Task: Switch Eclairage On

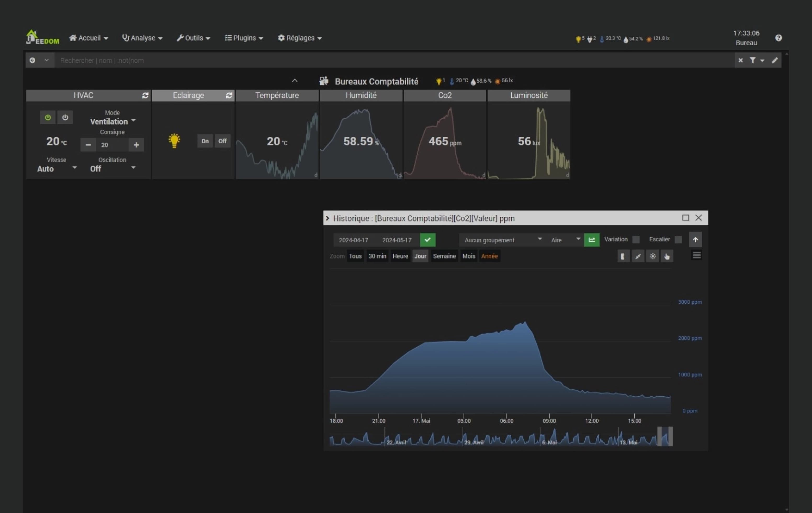Action: (205, 141)
